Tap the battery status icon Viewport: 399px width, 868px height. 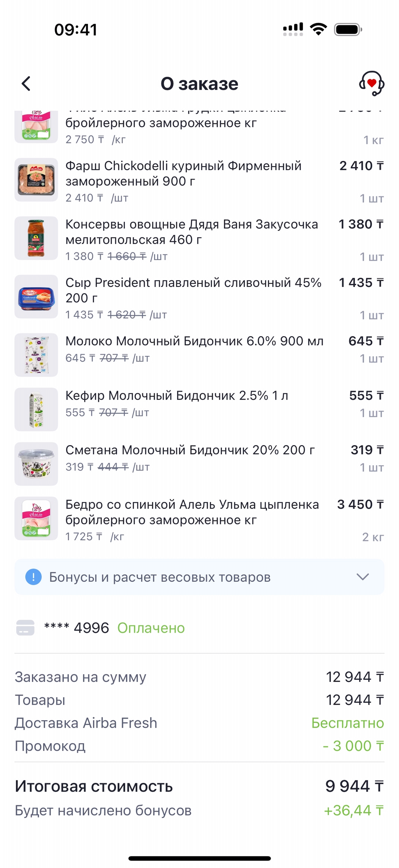pos(348,30)
